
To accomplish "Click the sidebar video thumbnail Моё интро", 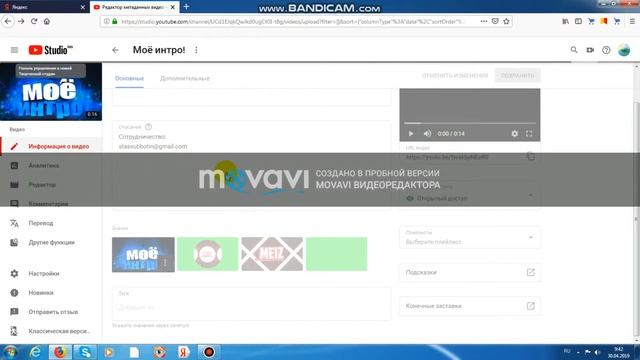I will (51, 91).
